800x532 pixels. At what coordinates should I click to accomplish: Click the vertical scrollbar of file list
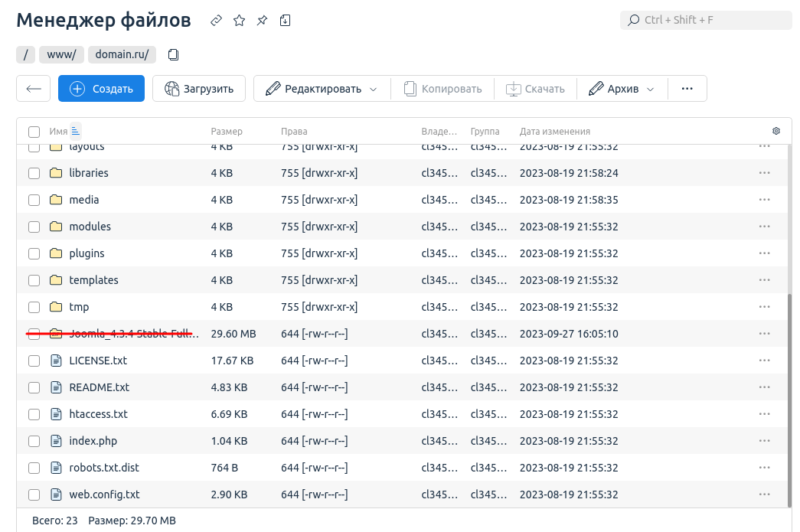(789, 400)
